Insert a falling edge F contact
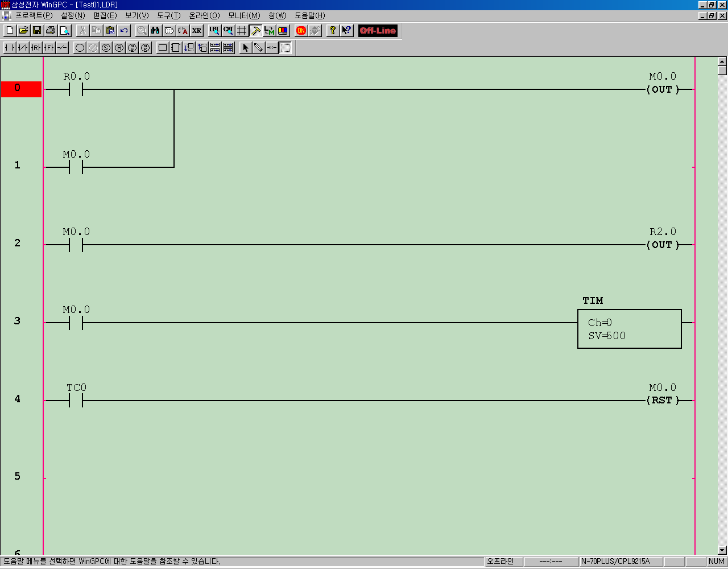This screenshot has width=728, height=569. [x=49, y=48]
